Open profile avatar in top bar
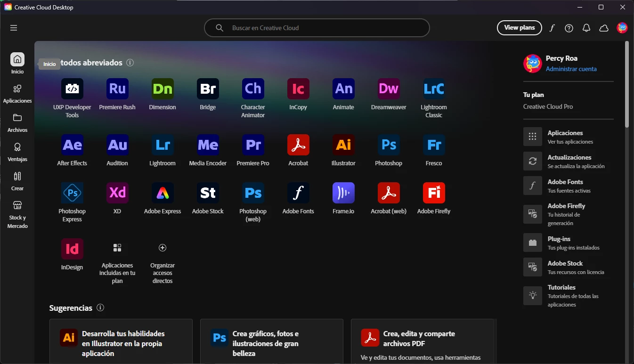Viewport: 634px width, 364px height. coord(622,28)
